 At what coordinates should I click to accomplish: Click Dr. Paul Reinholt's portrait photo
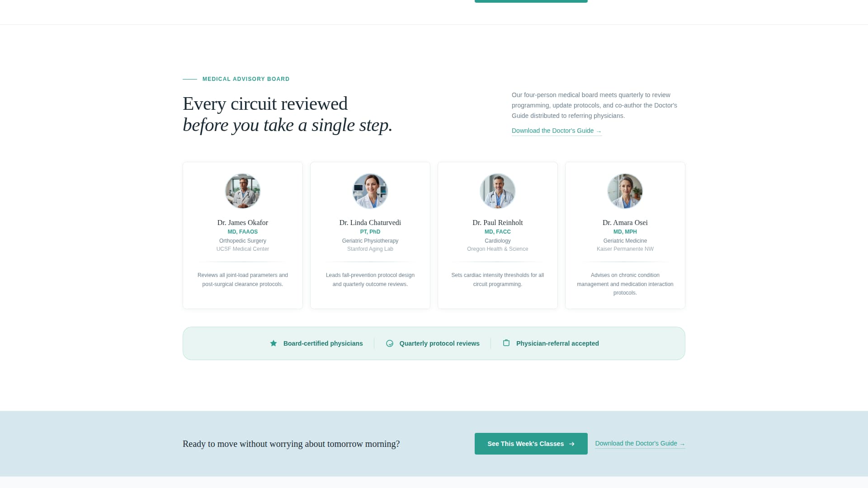tap(498, 191)
